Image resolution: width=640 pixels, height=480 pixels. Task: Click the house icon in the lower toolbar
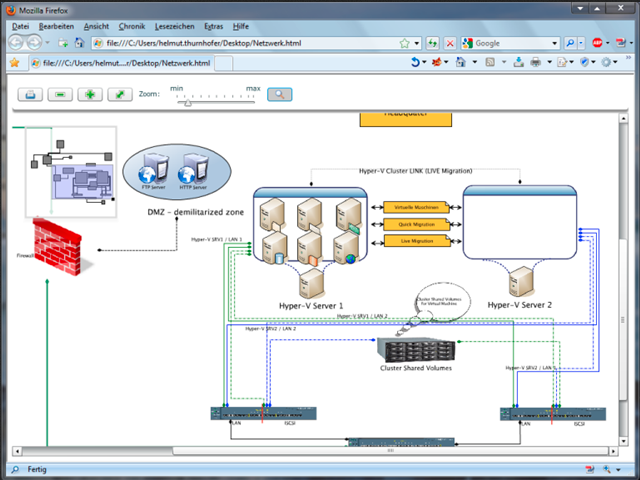pos(461,62)
